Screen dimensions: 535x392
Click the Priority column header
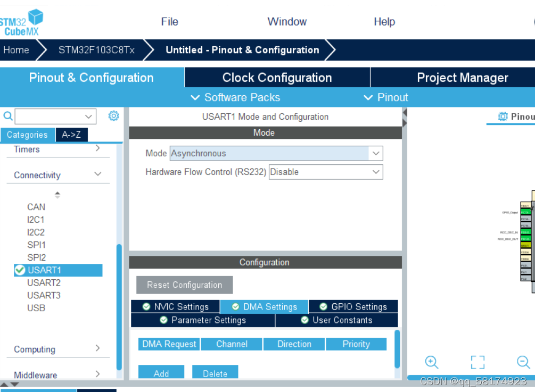(x=356, y=344)
